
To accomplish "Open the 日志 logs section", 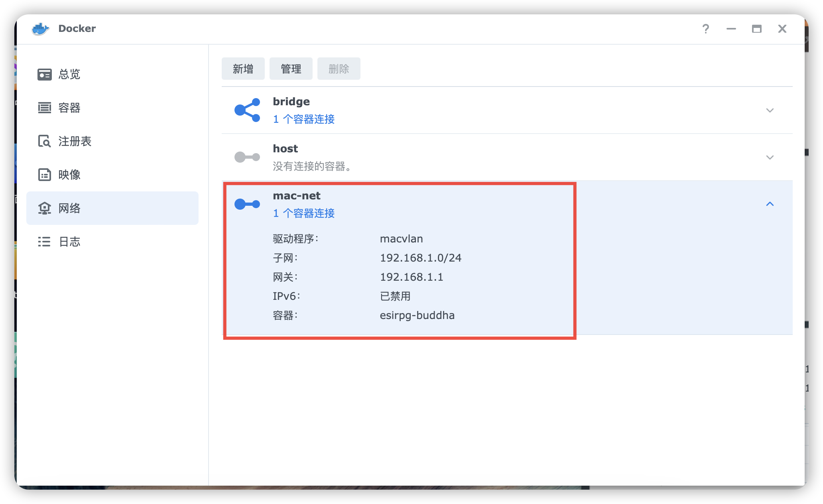I will coord(112,242).
